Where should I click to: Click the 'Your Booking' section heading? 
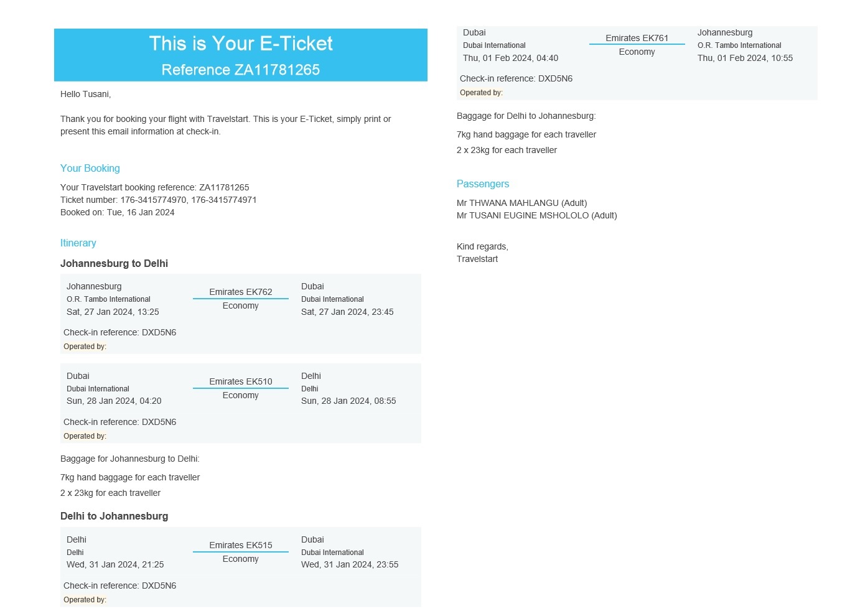(x=90, y=168)
